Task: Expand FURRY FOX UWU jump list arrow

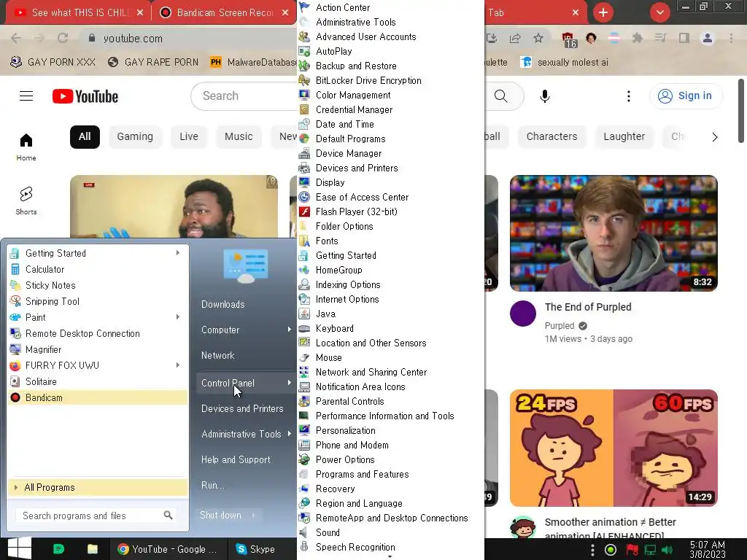Action: 178,365
